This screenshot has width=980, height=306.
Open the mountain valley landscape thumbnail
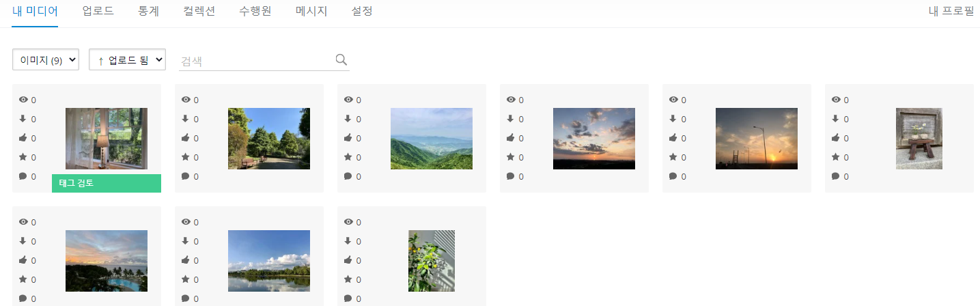(x=432, y=139)
